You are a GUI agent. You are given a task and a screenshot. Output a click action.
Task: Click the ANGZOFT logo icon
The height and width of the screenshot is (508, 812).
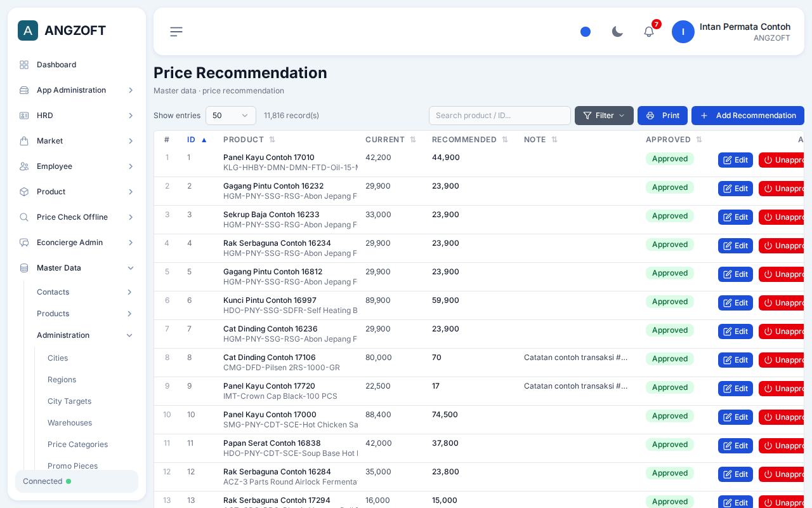(28, 30)
